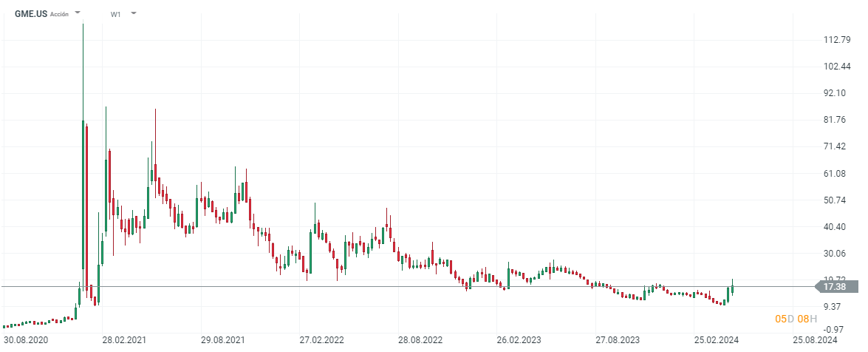Expand the W1 timeframe dropdown arrow

(133, 13)
